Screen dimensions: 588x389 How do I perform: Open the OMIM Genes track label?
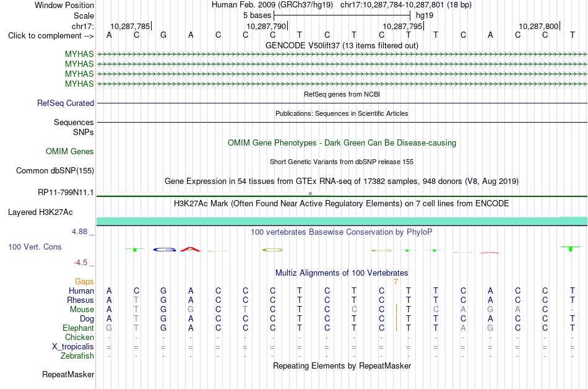(70, 152)
